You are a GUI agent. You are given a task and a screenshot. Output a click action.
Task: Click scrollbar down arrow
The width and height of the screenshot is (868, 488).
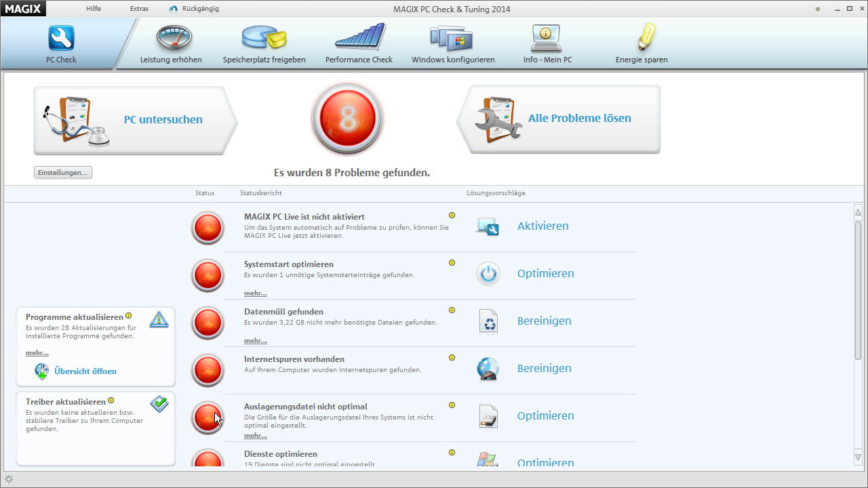(x=858, y=459)
